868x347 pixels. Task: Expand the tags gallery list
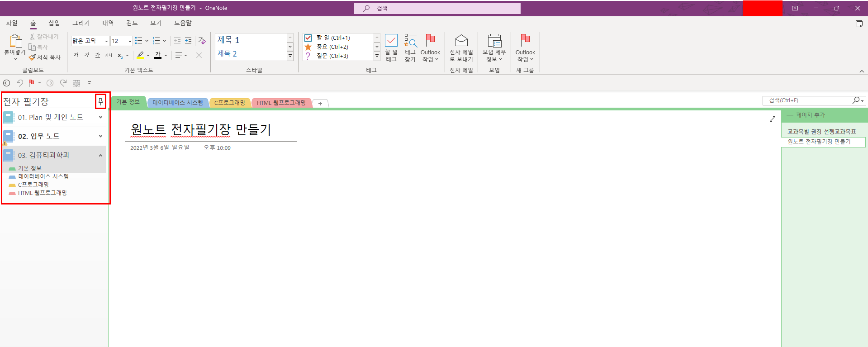pyautogui.click(x=377, y=56)
